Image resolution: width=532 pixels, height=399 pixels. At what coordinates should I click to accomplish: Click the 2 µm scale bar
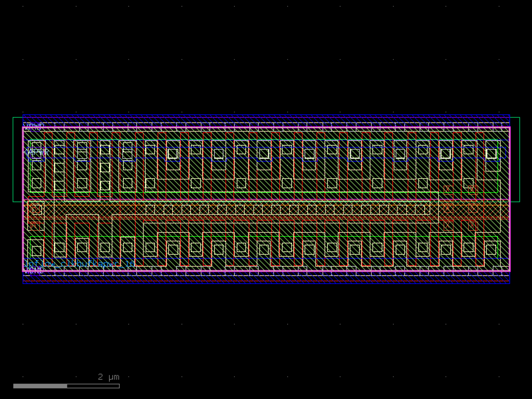(x=66, y=386)
